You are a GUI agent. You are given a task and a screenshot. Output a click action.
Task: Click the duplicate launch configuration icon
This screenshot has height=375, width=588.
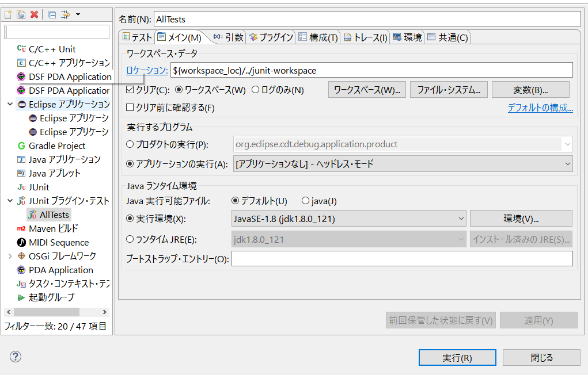21,14
